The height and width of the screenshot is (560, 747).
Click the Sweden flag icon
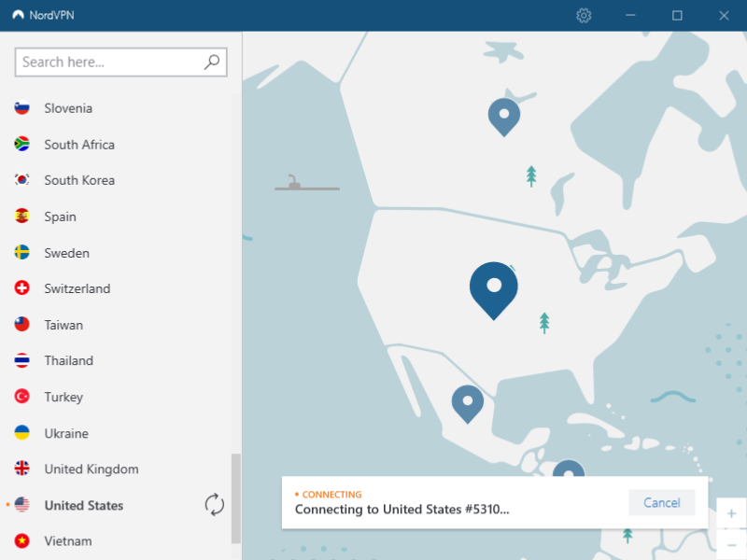tap(21, 252)
